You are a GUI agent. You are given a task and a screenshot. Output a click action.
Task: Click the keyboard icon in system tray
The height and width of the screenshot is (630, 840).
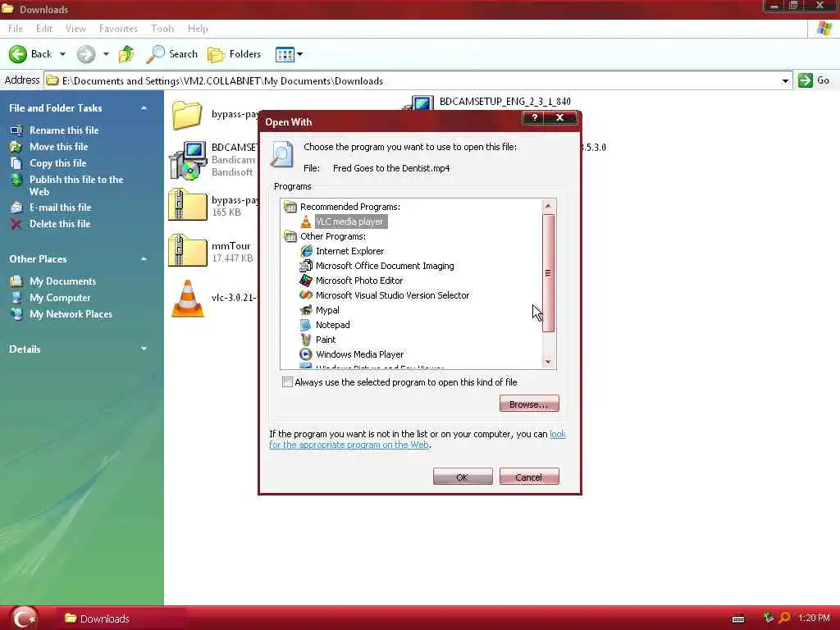738,619
